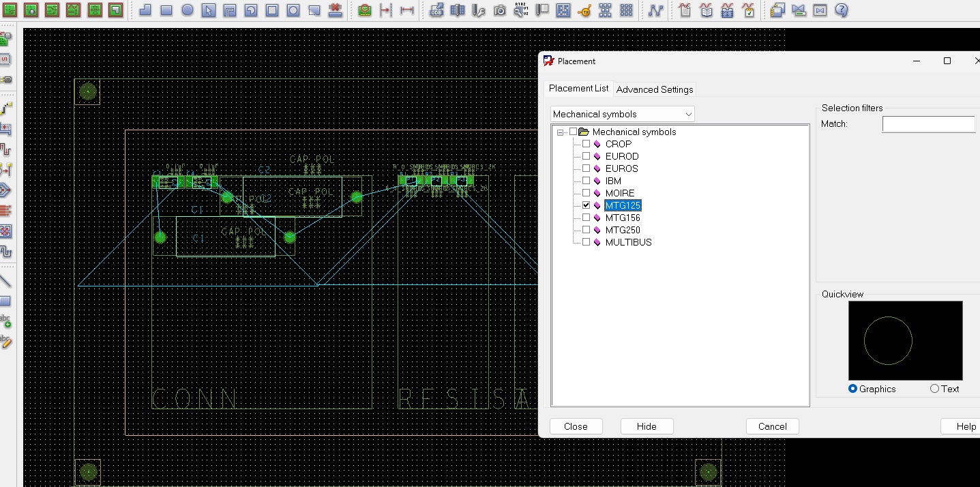The width and height of the screenshot is (980, 487).
Task: Click the red X delete shape icon
Action: (x=335, y=10)
